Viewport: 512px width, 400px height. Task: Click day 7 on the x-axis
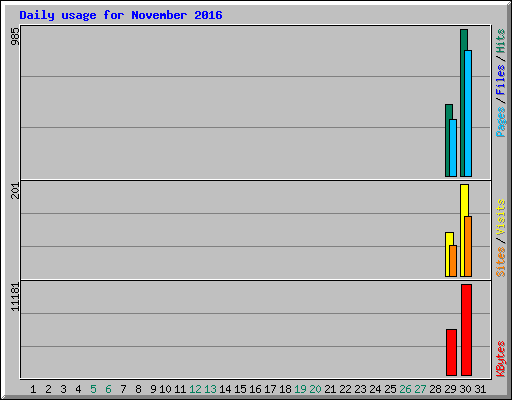pyautogui.click(x=123, y=389)
